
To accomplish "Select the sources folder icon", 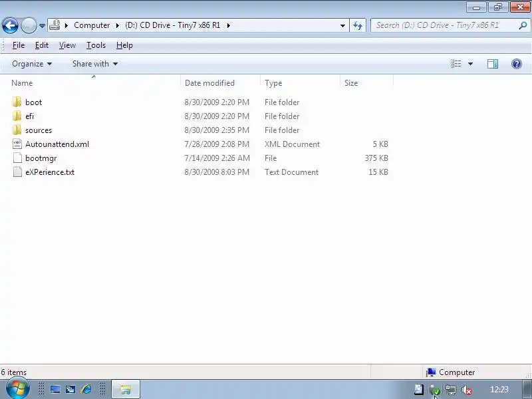I will (x=17, y=130).
